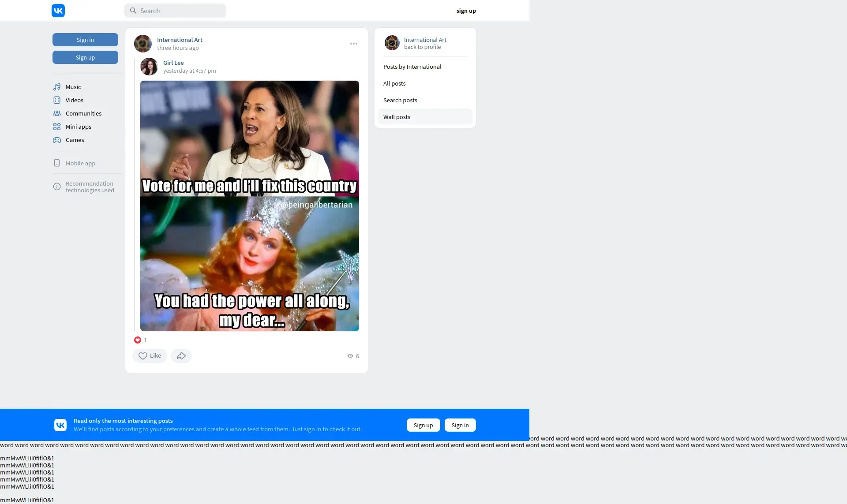Open the Music section icon
Image resolution: width=847 pixels, height=504 pixels.
[x=57, y=87]
